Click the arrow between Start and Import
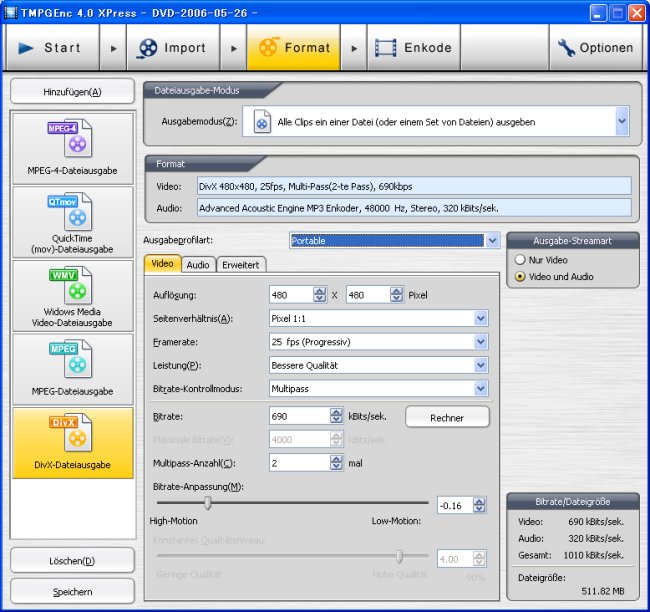650x612 pixels. pyautogui.click(x=113, y=48)
